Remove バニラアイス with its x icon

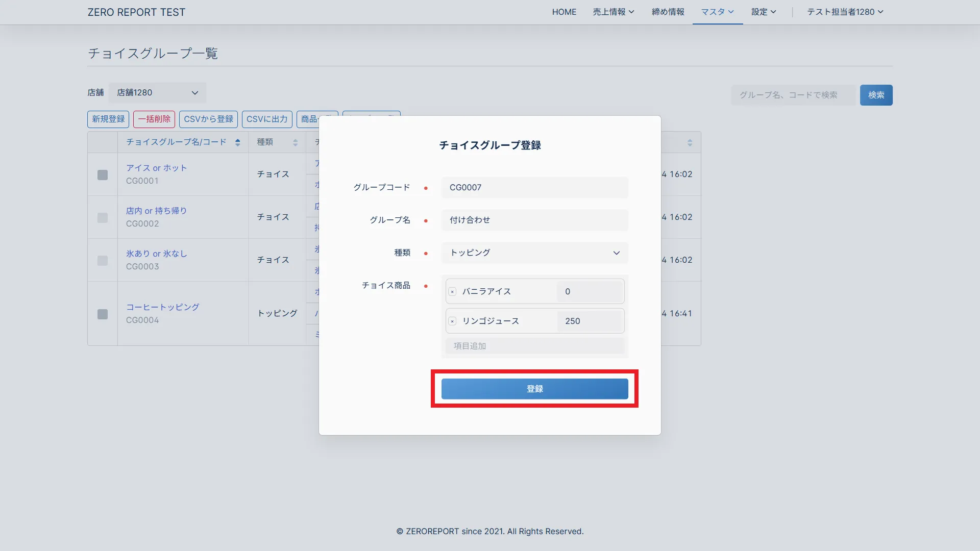452,292
